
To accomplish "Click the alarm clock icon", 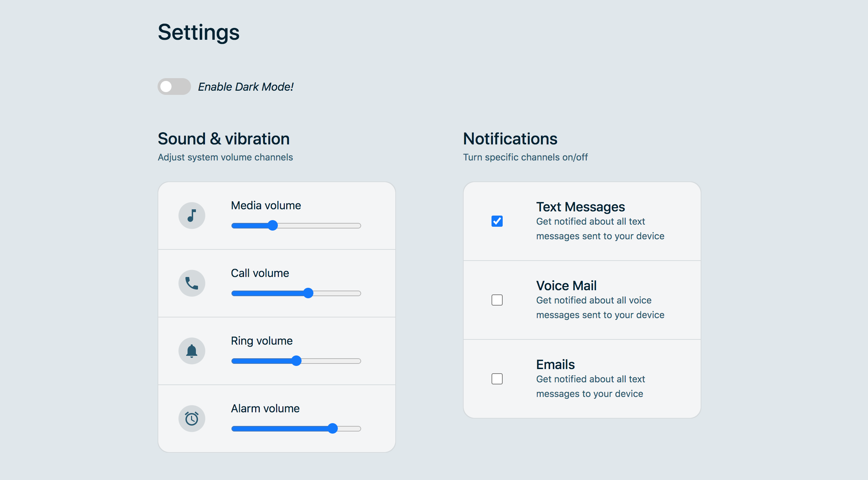I will point(192,419).
